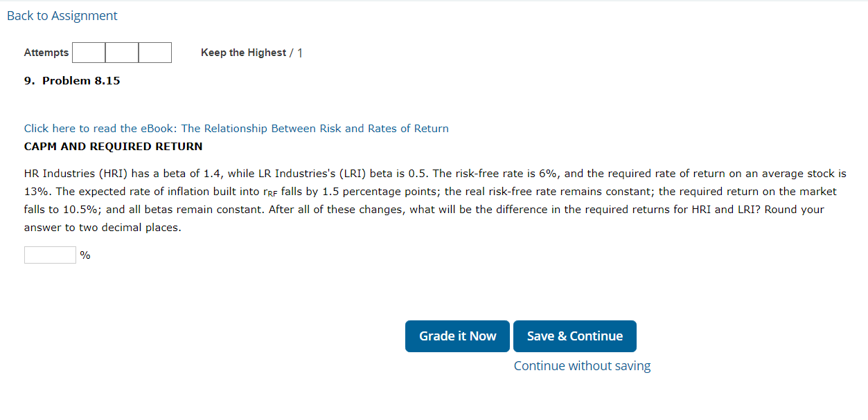
Task: Skip saving by clicking Continue without saving
Action: click(581, 365)
